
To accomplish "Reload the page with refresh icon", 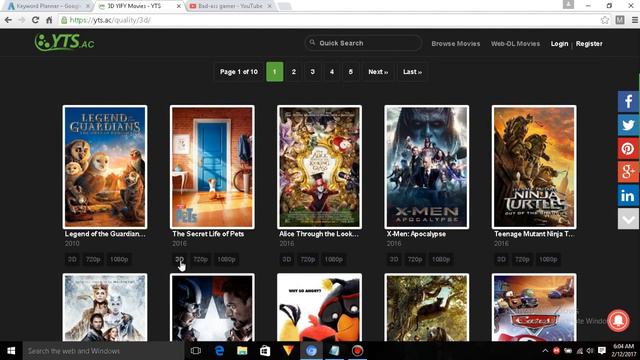I will pos(36,20).
